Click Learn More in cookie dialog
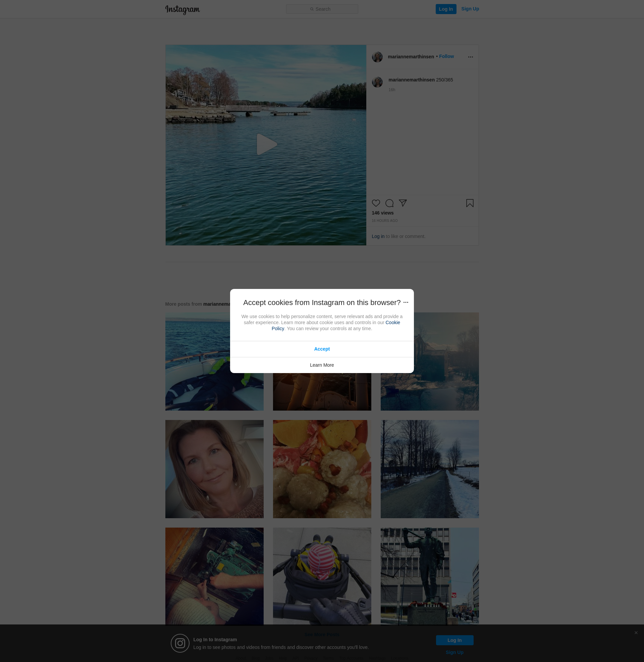Image resolution: width=644 pixels, height=662 pixels. [x=322, y=365]
